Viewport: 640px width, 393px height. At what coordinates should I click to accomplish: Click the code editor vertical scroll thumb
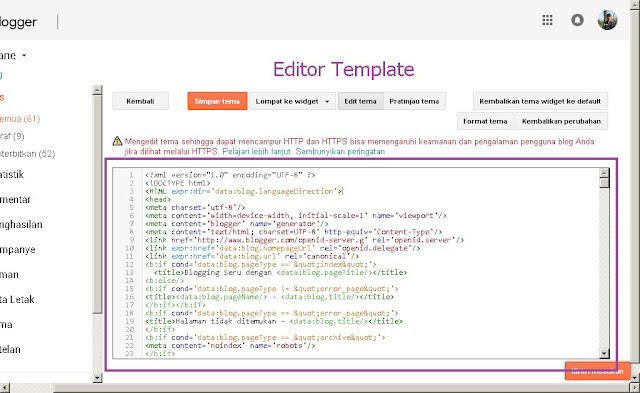click(x=604, y=182)
